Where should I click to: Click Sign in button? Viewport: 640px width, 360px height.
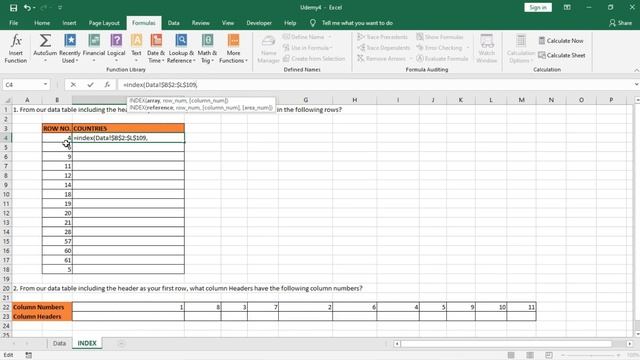[538, 7]
